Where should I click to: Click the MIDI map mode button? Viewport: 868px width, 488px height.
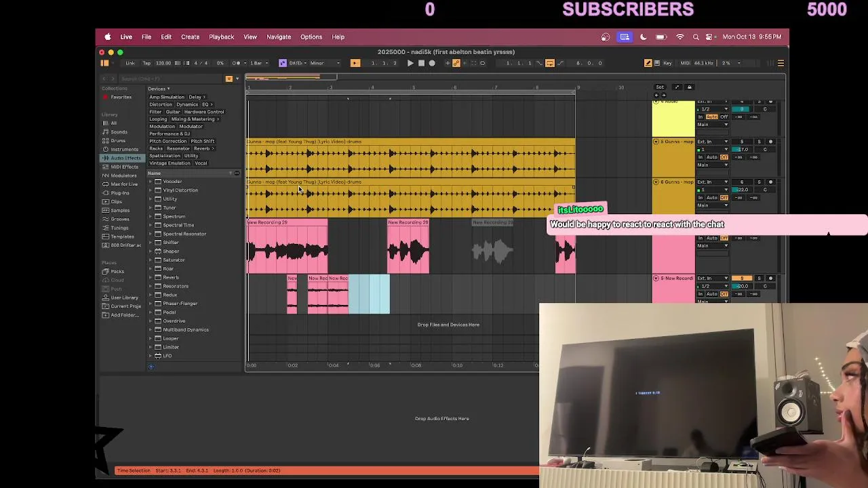[x=685, y=63]
